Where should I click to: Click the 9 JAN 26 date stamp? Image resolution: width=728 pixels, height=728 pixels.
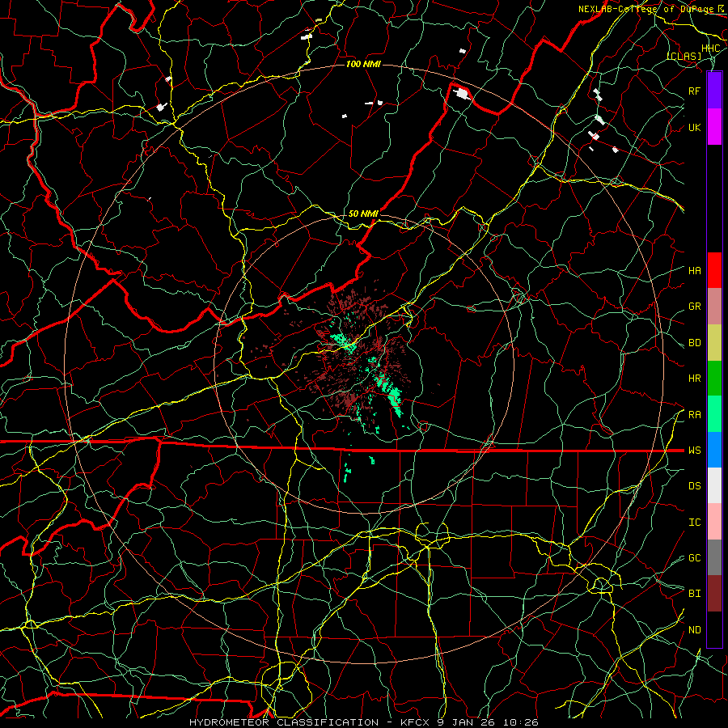[x=468, y=722]
